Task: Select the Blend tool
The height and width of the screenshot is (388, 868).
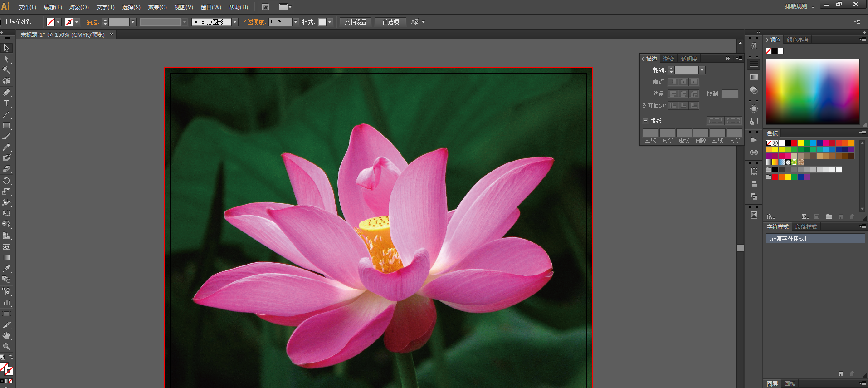Action: click(x=6, y=280)
